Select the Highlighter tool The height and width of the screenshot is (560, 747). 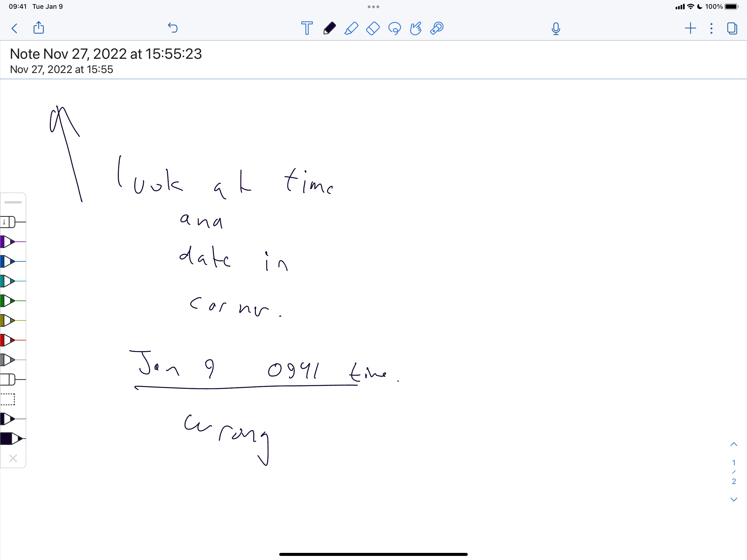click(351, 28)
